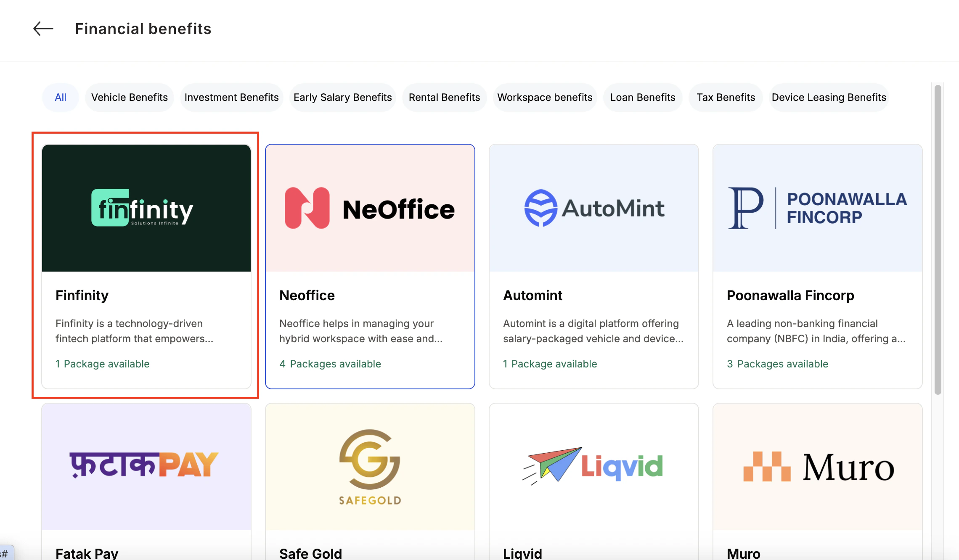Filter by Workspace benefits
Image resolution: width=959 pixels, height=560 pixels.
[545, 98]
